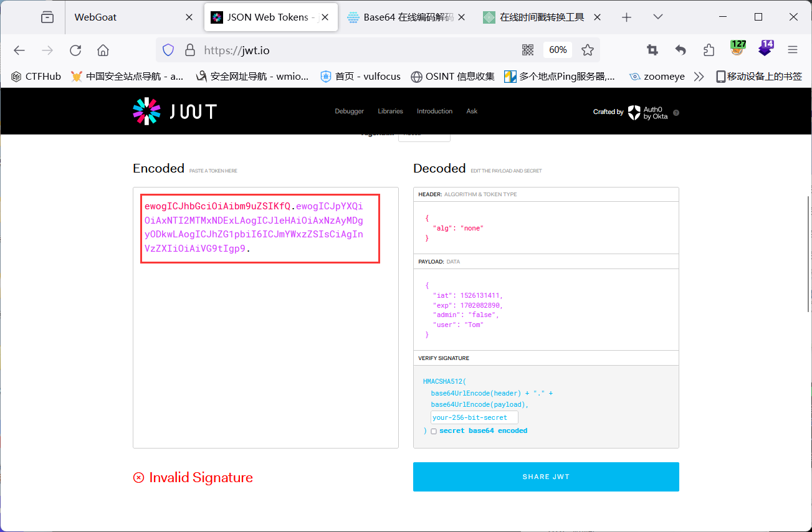
Task: Click the Invalid Signature message
Action: (x=193, y=478)
